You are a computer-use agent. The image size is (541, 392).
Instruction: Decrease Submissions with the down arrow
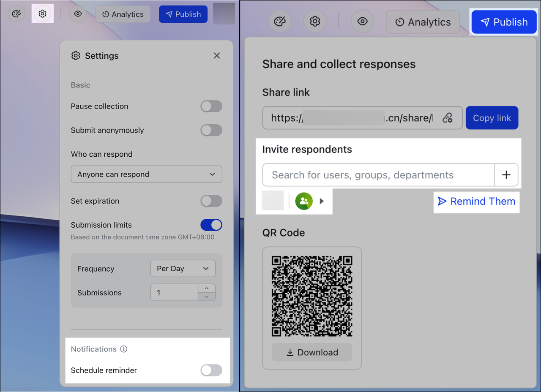tap(207, 297)
